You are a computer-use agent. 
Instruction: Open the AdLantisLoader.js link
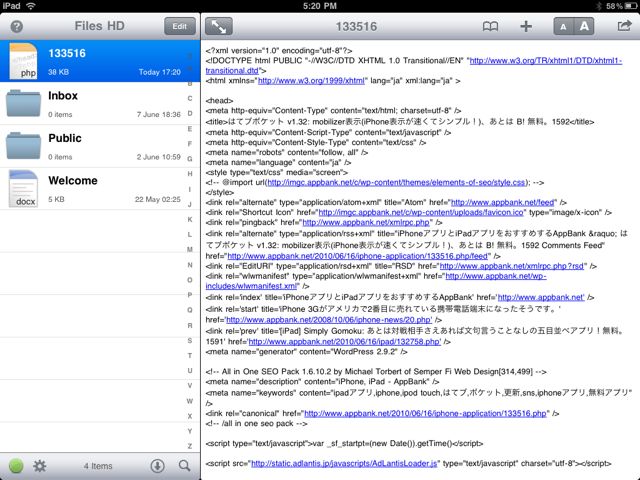tap(344, 464)
